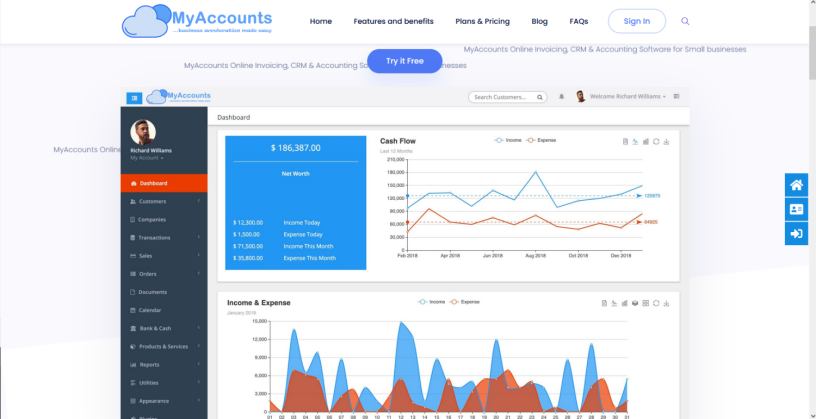Expand Appearance sidebar chevron
Screen dimensions: 816x419
[x=199, y=401]
